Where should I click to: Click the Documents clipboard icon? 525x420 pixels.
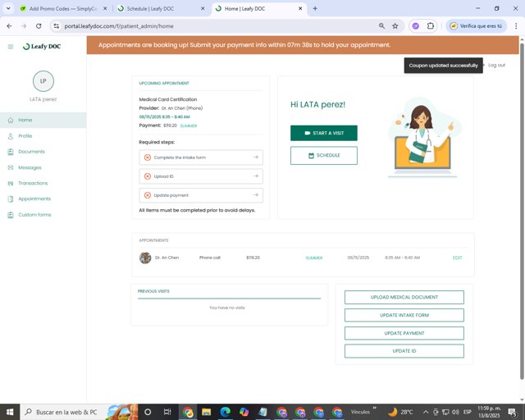pos(11,152)
